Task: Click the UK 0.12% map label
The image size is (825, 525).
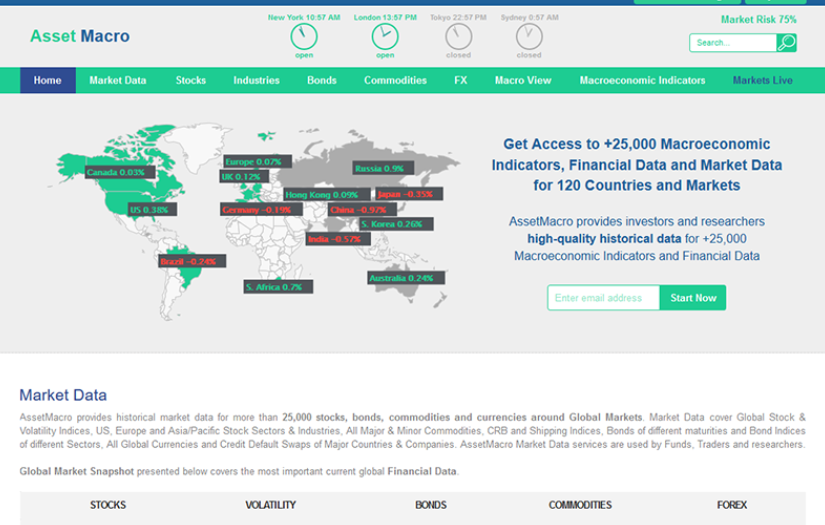Action: click(x=244, y=177)
